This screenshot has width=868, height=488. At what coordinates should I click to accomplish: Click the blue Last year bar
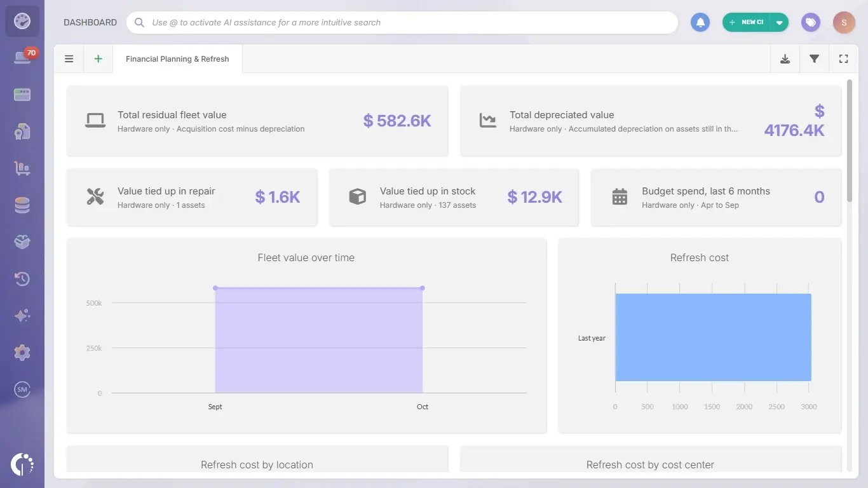713,337
